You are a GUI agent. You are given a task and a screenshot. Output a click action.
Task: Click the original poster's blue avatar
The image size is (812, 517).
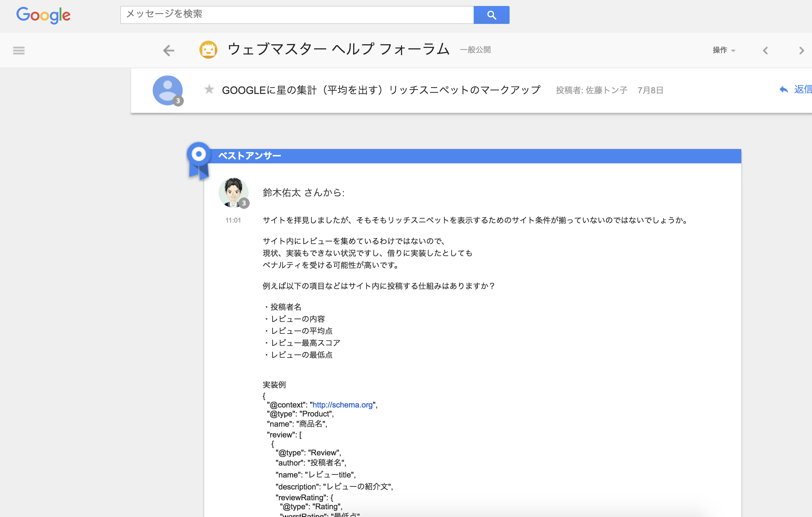click(168, 90)
